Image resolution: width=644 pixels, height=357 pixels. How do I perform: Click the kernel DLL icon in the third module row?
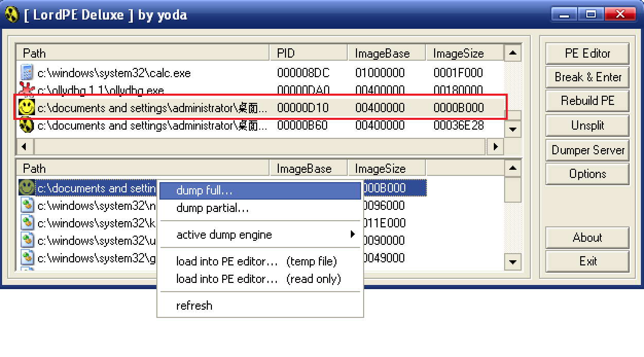[x=26, y=223]
